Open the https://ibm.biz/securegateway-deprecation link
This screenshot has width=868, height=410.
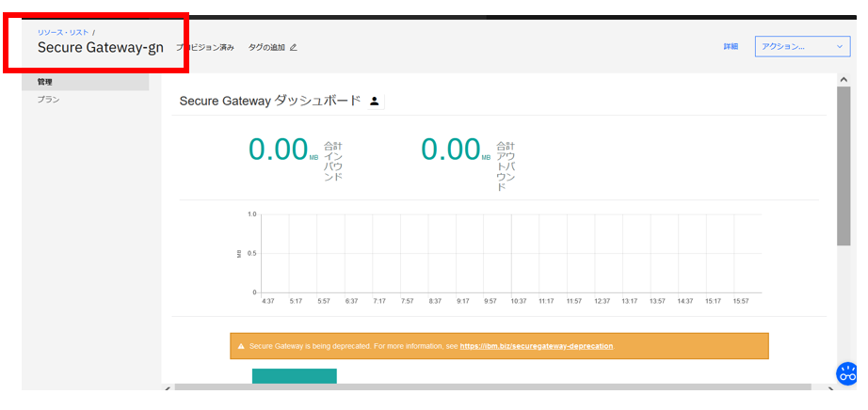(x=537, y=346)
